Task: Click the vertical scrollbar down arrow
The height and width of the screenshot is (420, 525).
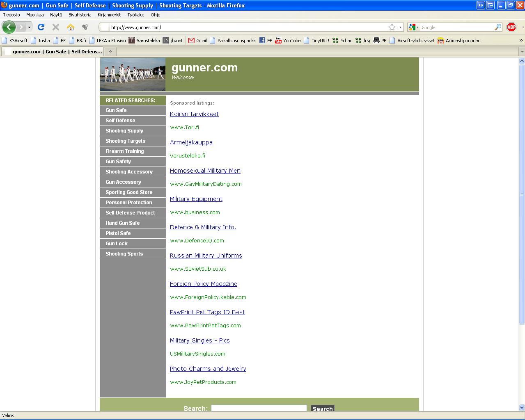Action: pyautogui.click(x=522, y=408)
